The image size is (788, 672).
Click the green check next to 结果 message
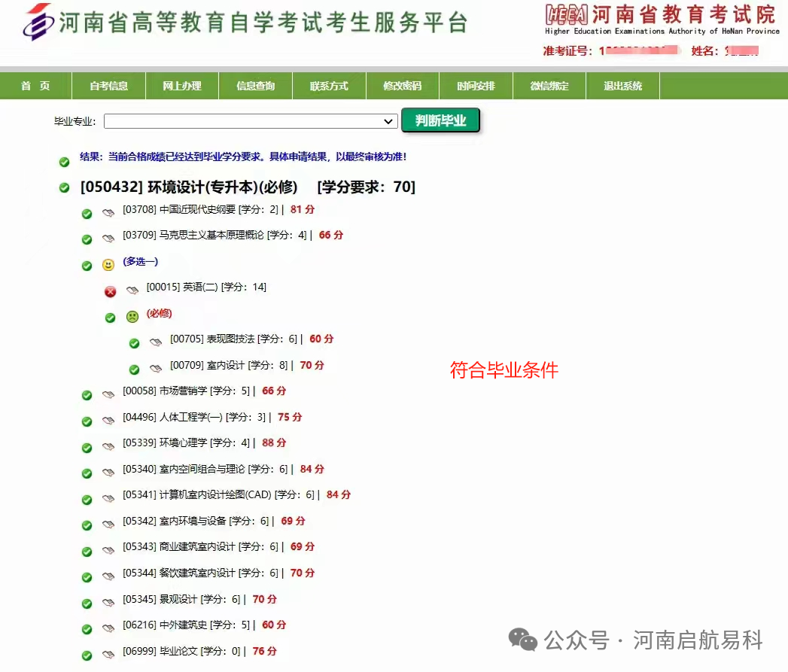click(64, 161)
